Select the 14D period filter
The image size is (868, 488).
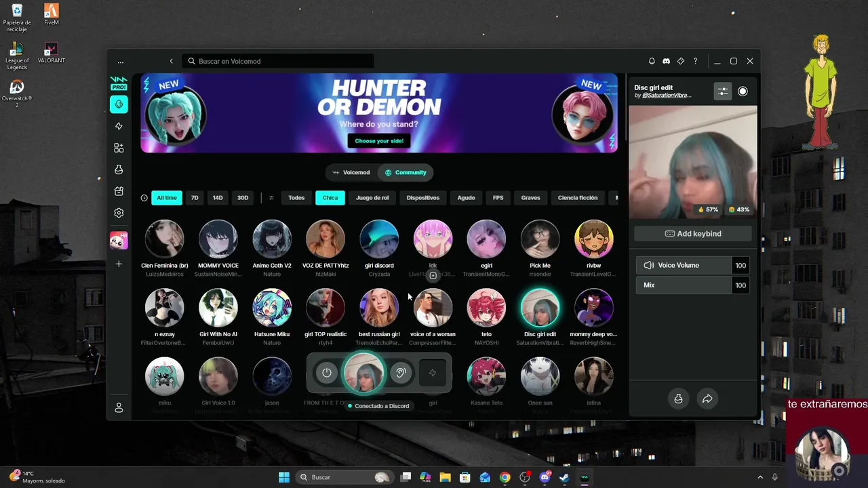[218, 198]
